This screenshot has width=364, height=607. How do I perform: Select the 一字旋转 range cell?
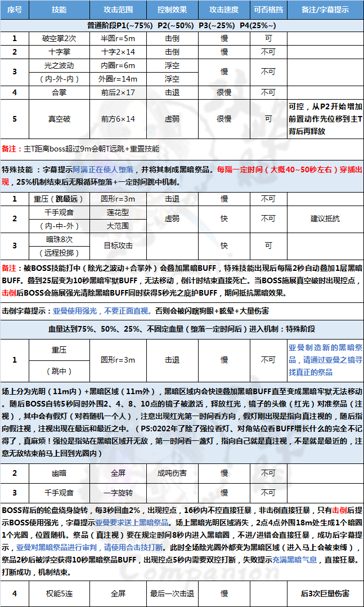point(118,493)
